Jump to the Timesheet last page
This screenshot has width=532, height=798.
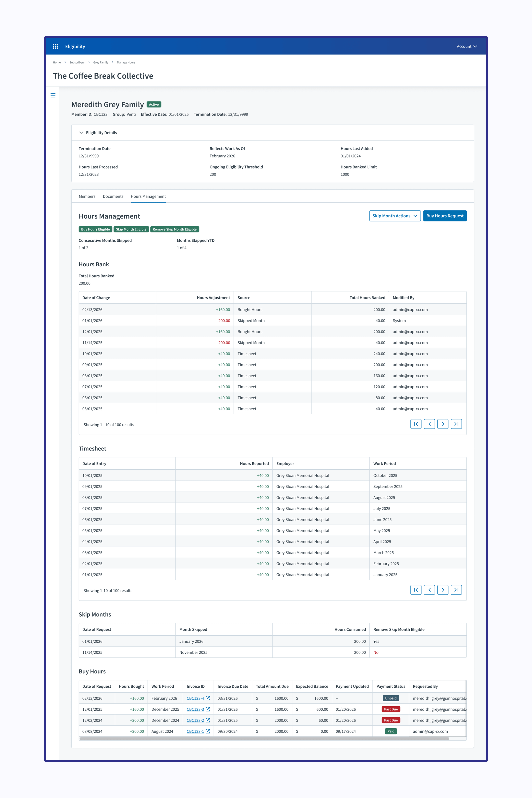tap(456, 590)
